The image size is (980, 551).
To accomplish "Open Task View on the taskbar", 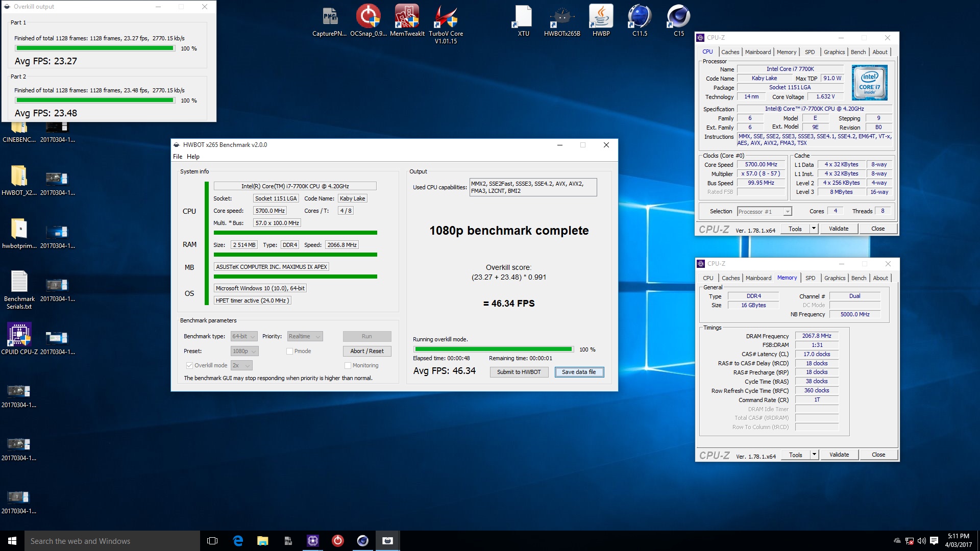I will tap(212, 541).
